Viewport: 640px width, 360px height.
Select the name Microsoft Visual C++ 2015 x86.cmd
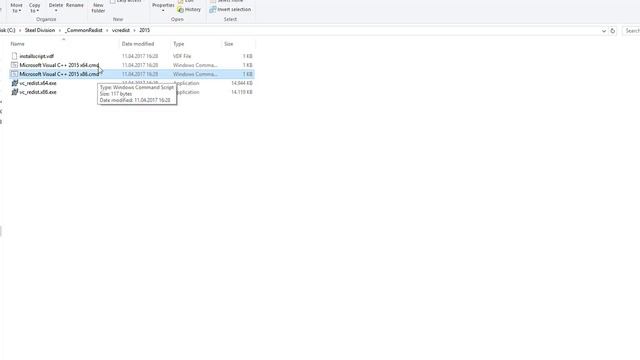pyautogui.click(x=59, y=74)
